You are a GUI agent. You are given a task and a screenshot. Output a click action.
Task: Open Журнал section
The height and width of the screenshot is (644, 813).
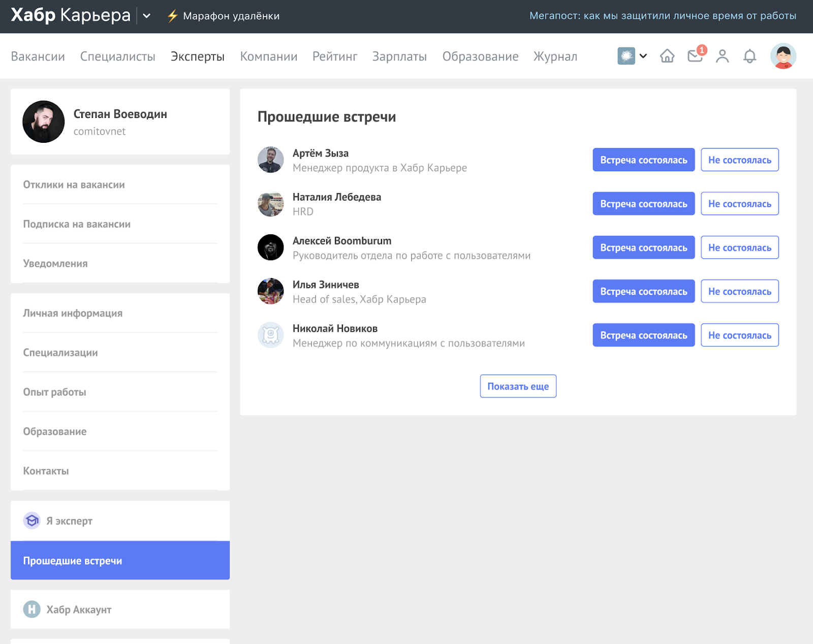tap(555, 56)
